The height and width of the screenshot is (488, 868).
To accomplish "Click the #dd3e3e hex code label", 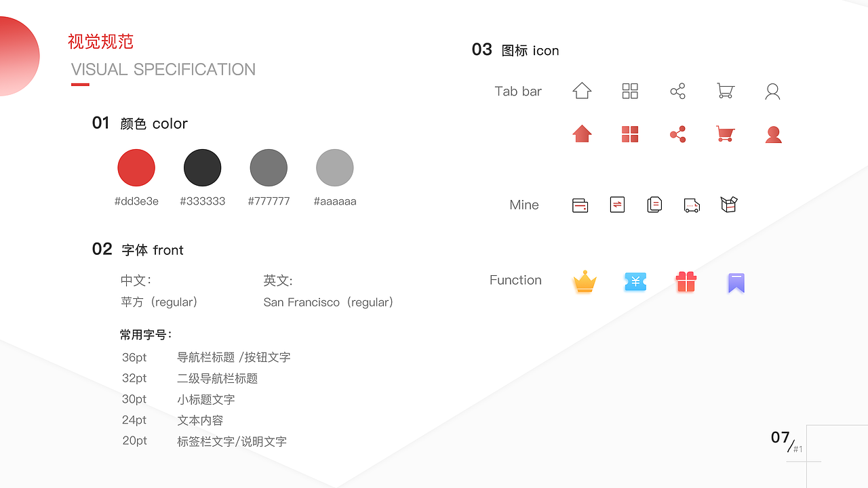I will pos(136,201).
